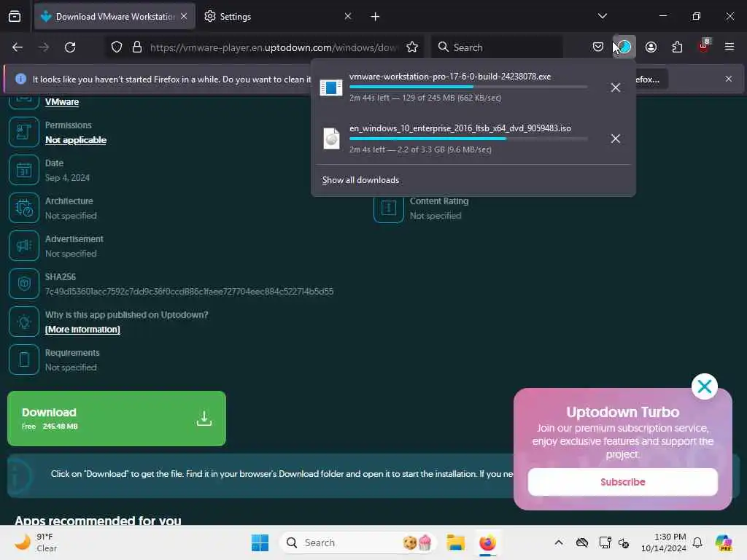Click Subscribe in Uptodown Turbo
The width and height of the screenshot is (747, 560).
click(623, 482)
